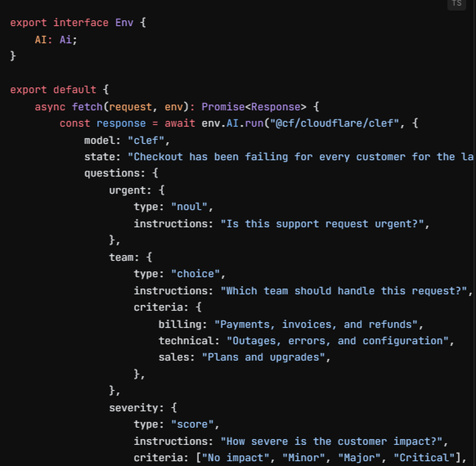The width and height of the screenshot is (476, 466).
Task: Click the "Ai" type on the AI line
Action: (x=66, y=40)
